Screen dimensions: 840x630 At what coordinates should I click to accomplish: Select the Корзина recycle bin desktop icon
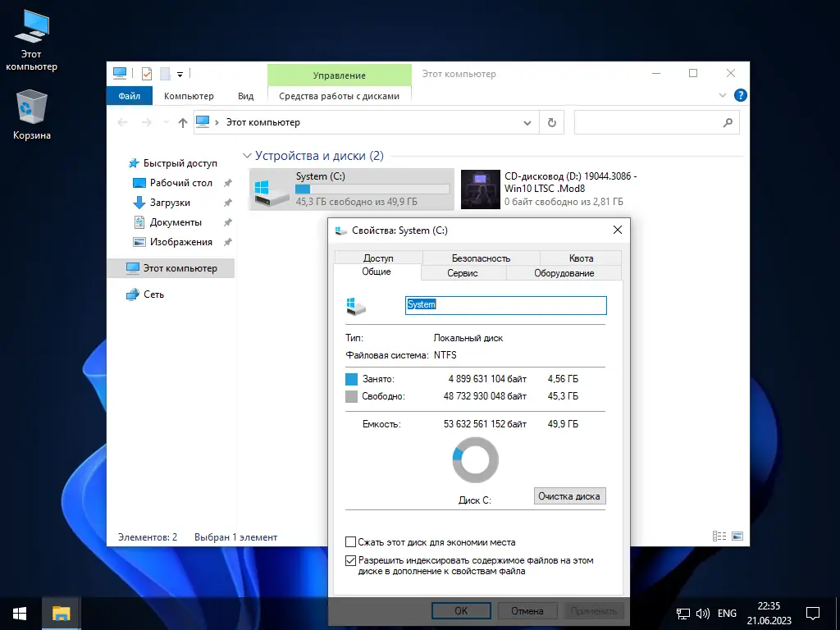[x=32, y=115]
